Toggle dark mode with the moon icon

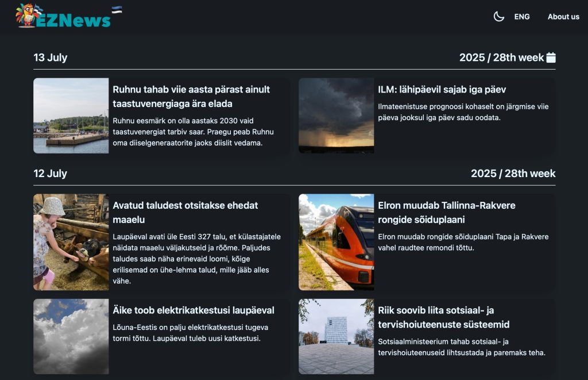click(x=498, y=17)
